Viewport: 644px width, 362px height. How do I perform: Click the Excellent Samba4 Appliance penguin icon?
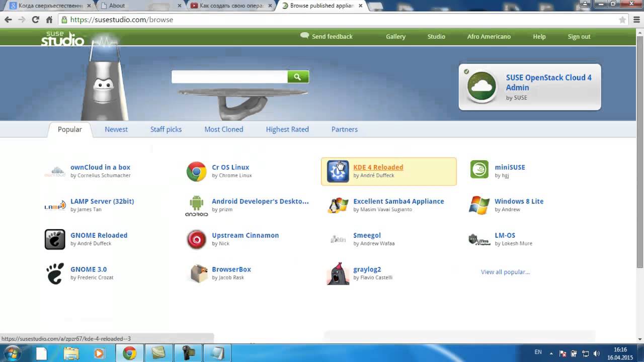(338, 206)
